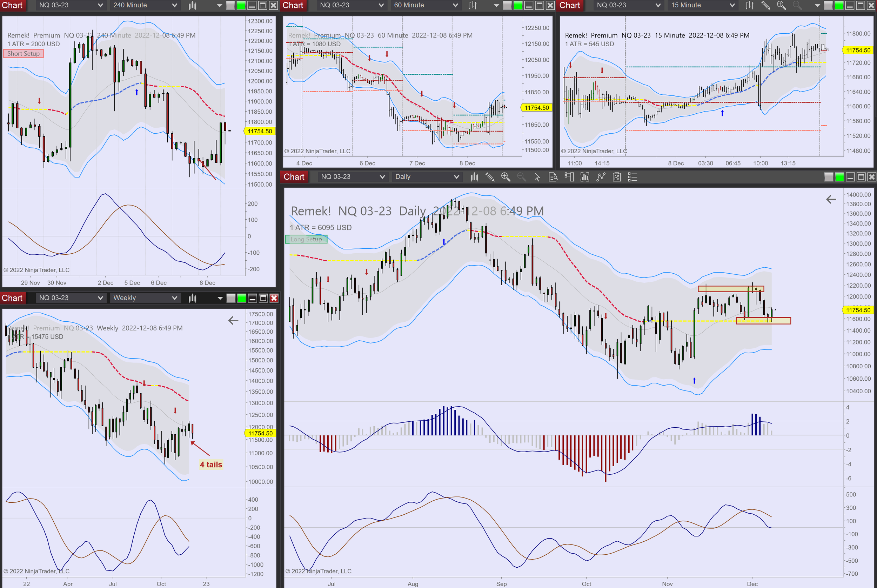Screen dimensions: 877x588
Task: Expand overflow arrow in 15 Minute chart toolbar
Action: tap(817, 5)
